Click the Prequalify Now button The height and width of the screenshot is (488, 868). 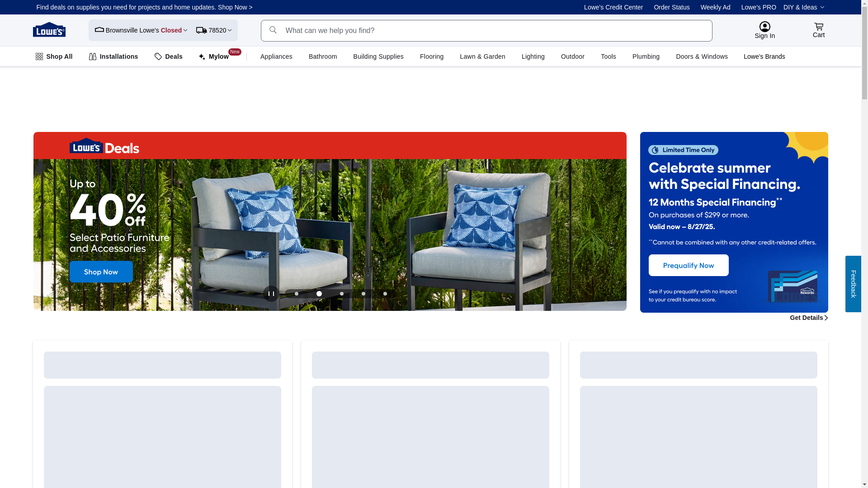tap(689, 265)
